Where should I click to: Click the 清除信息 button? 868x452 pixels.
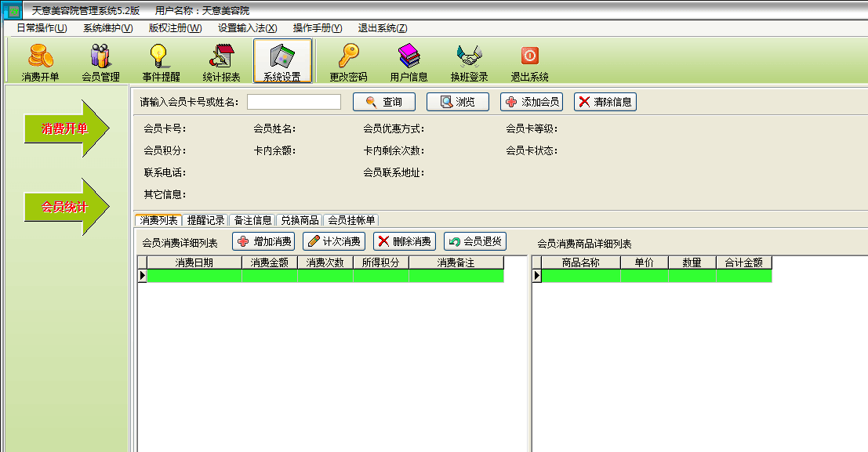click(605, 102)
